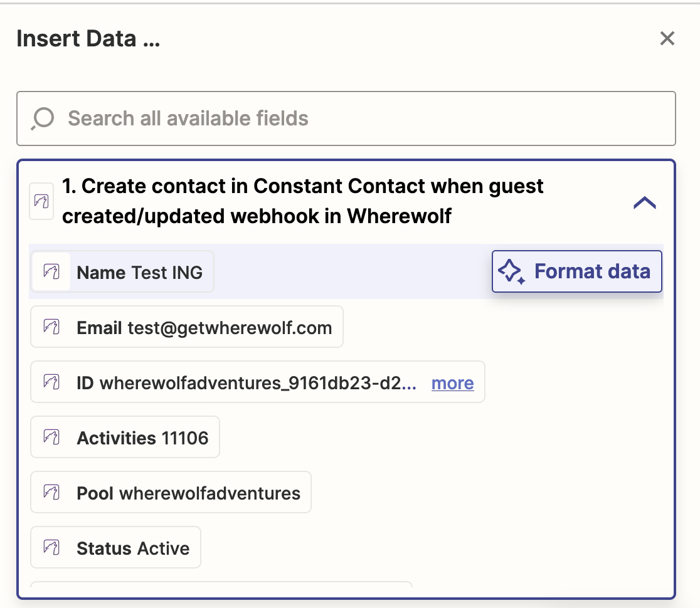Image resolution: width=700 pixels, height=608 pixels.
Task: Collapse the Create contact step section
Action: click(x=645, y=202)
